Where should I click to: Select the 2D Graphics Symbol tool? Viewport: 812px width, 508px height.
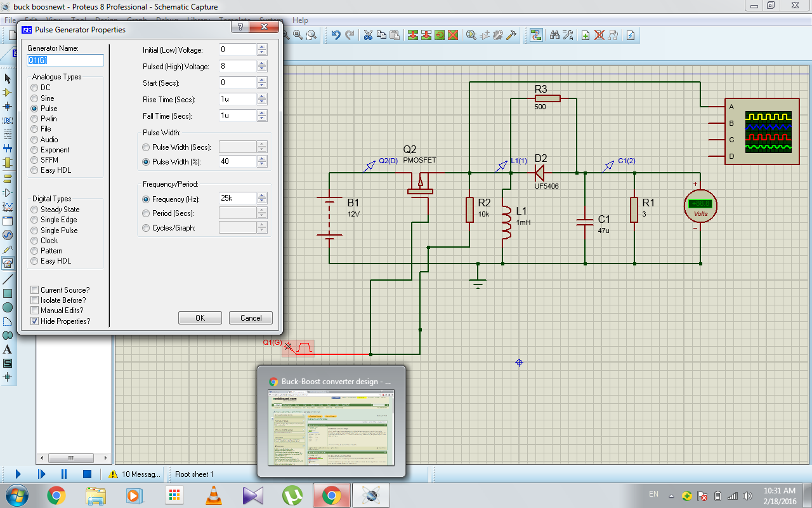click(x=8, y=363)
